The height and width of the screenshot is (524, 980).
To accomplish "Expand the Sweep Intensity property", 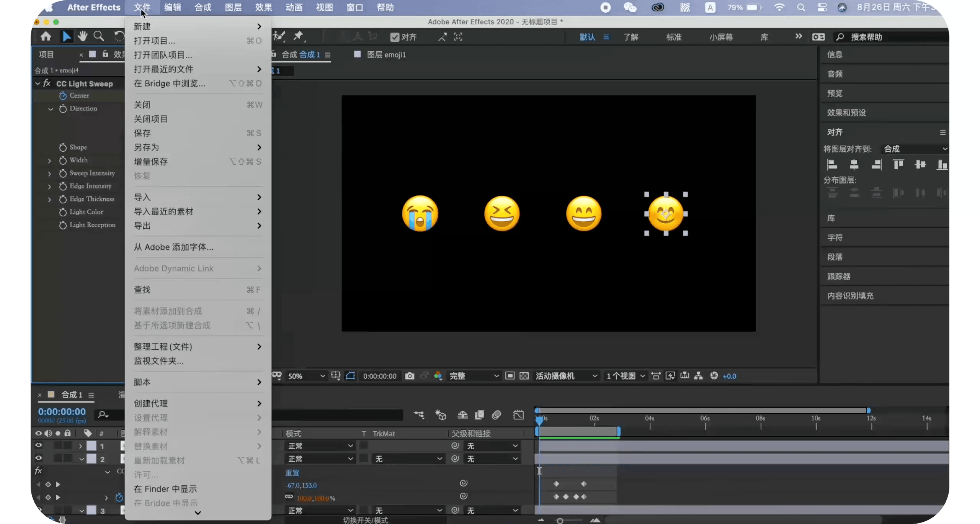I will 49,174.
